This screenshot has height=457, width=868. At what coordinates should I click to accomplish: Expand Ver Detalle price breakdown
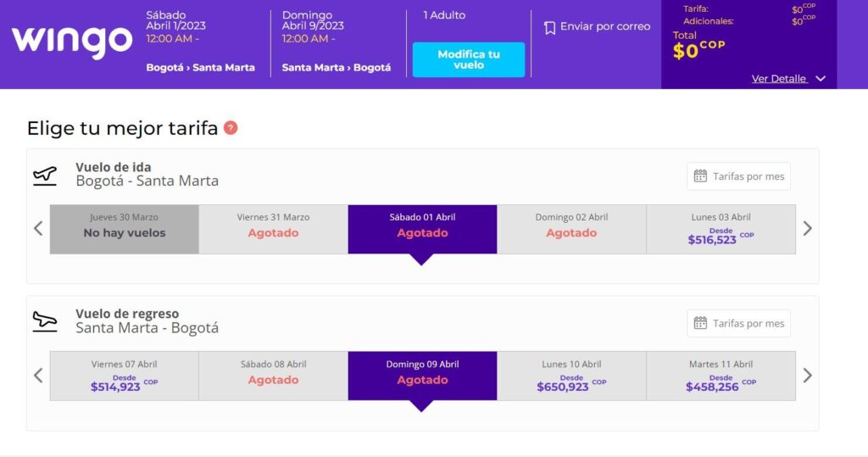[778, 79]
